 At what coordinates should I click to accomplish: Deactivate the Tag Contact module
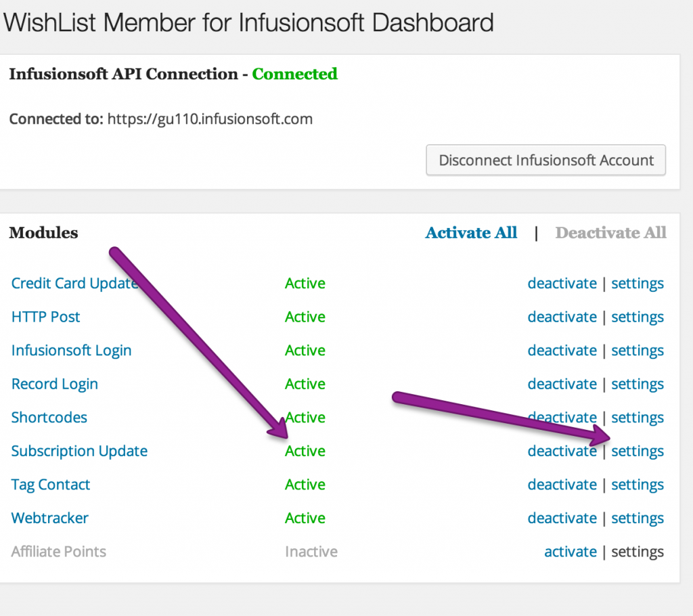[x=562, y=485]
